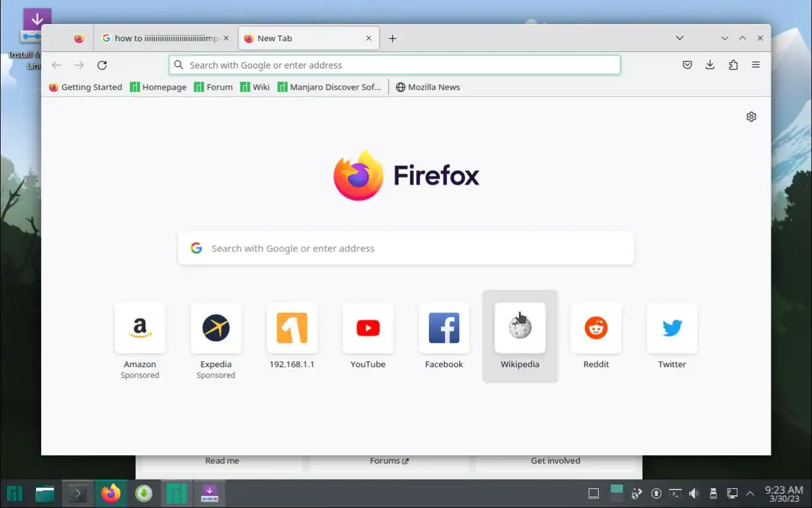
Task: Click the back navigation arrow
Action: click(x=56, y=65)
